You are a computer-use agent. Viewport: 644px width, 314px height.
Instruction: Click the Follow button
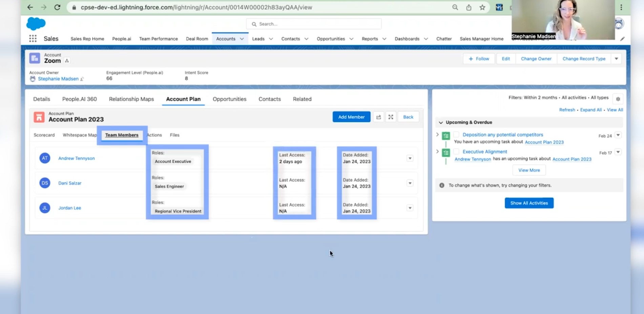pos(479,59)
